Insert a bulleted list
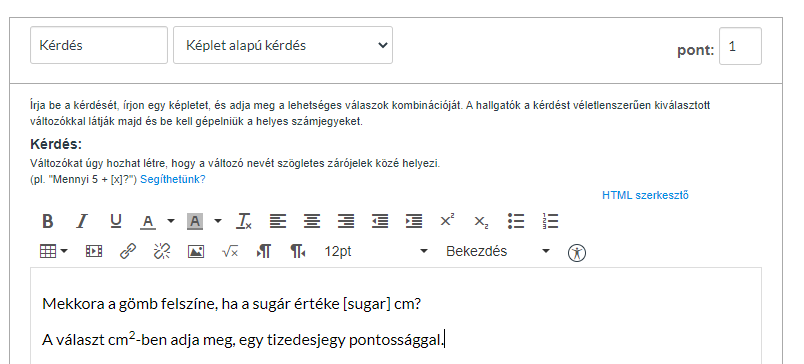Image resolution: width=804 pixels, height=364 pixels. pos(516,221)
